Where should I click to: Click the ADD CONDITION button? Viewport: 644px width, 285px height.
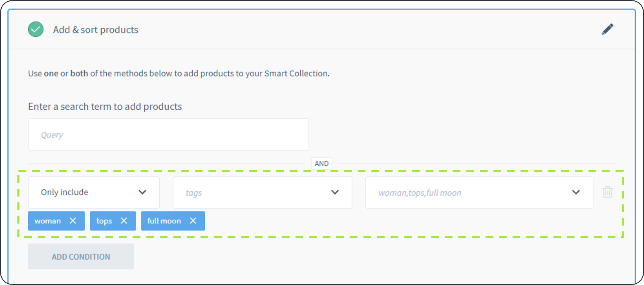[x=81, y=256]
